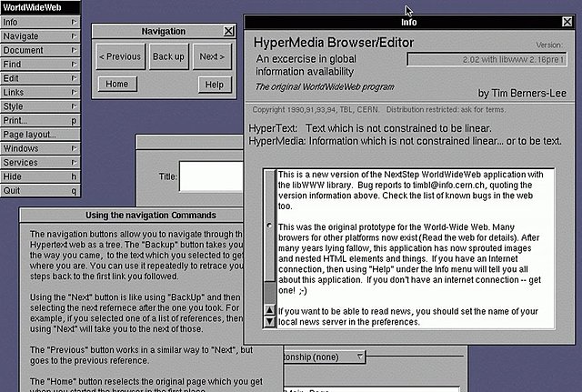The height and width of the screenshot is (392, 582).
Task: Click 'Using the navigation Commands' window title
Action: (x=151, y=216)
